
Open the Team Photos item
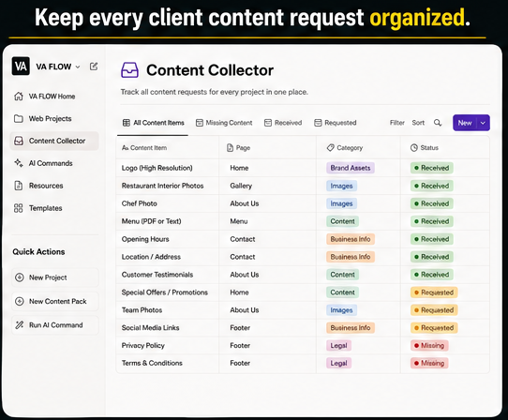click(x=142, y=310)
